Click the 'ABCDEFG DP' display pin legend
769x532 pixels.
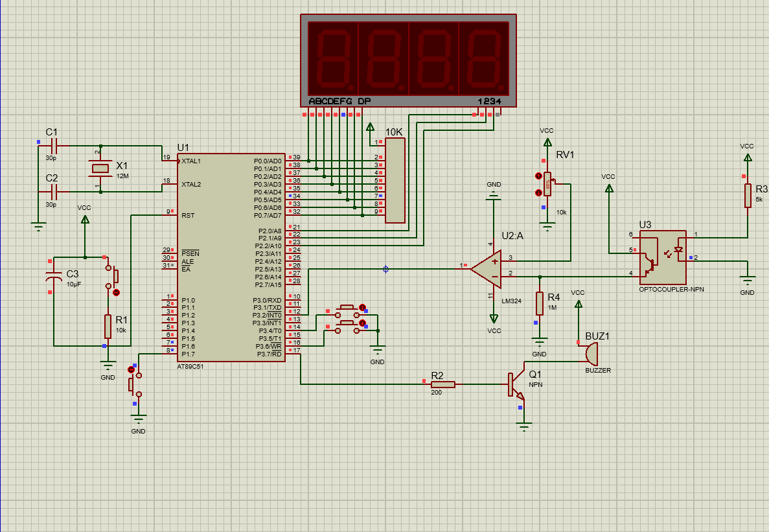(340, 102)
